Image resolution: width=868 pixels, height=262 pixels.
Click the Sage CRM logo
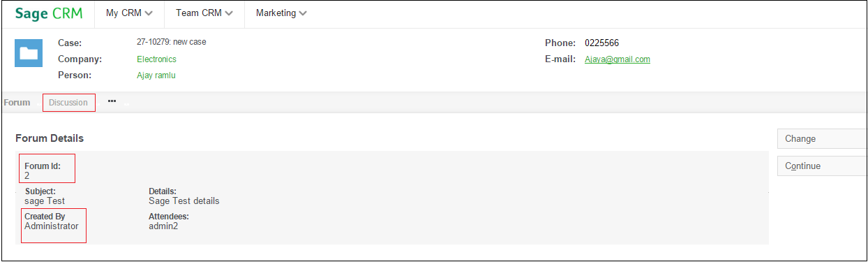pyautogui.click(x=48, y=13)
